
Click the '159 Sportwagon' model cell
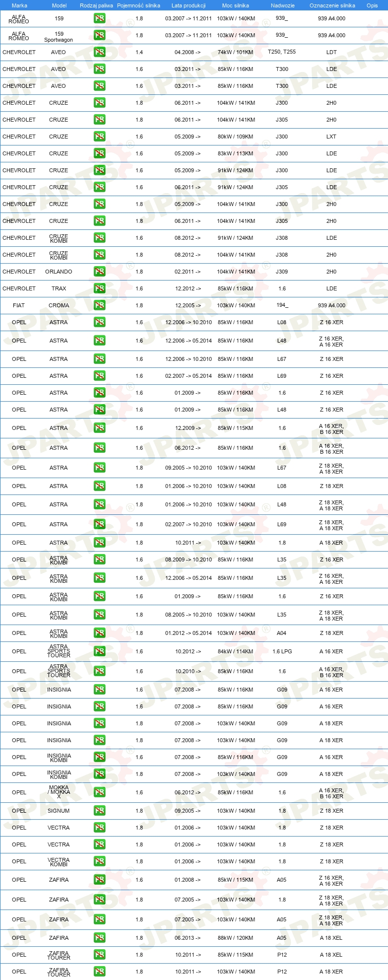[x=59, y=37]
